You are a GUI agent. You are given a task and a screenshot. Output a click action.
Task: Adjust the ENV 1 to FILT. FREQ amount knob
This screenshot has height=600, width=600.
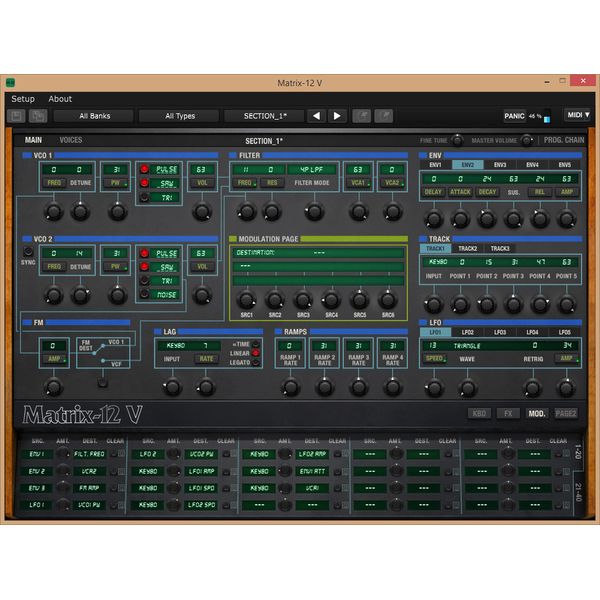(63, 454)
